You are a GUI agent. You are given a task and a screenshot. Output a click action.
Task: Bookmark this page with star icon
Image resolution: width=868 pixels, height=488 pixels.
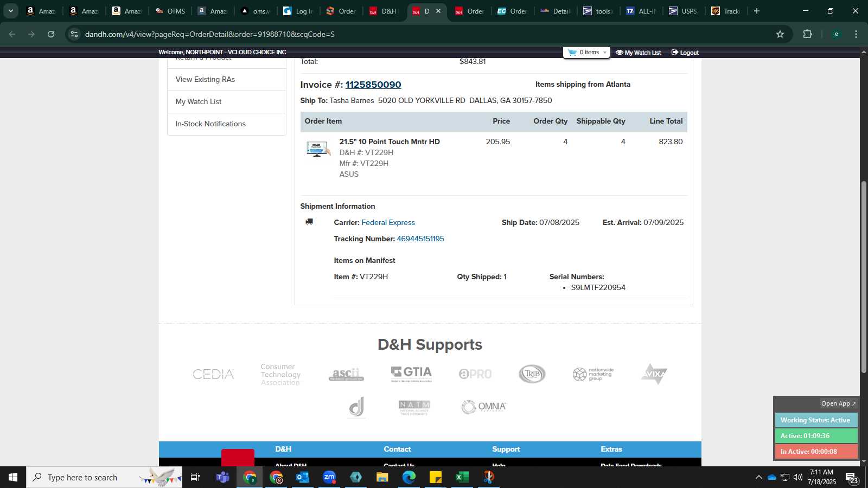tap(780, 34)
